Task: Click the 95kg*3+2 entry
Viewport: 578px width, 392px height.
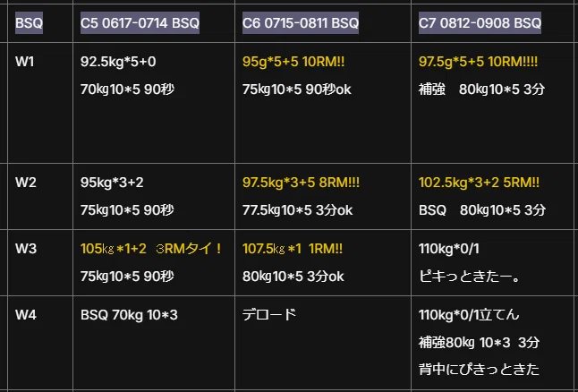Action: point(112,183)
